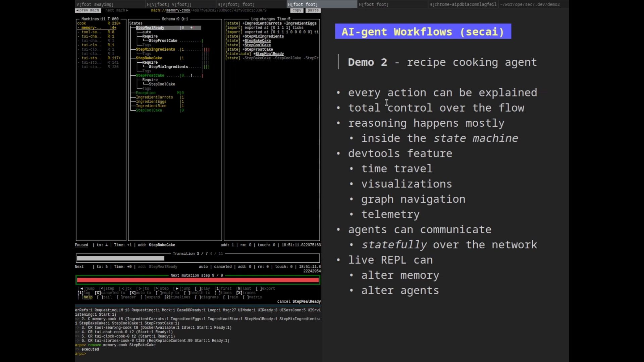
Task: Open +StepMealReady link in the log
Action: 269,54
